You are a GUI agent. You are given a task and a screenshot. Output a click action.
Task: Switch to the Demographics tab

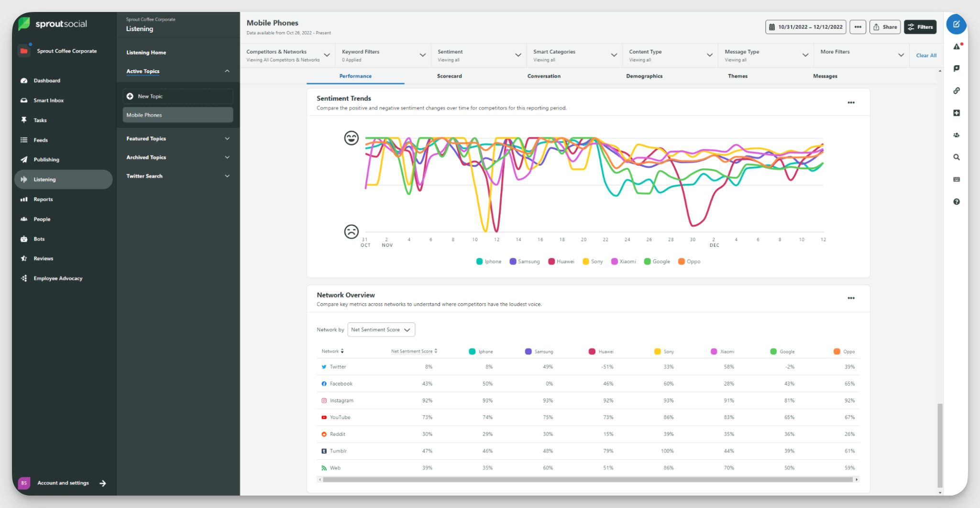pos(644,76)
